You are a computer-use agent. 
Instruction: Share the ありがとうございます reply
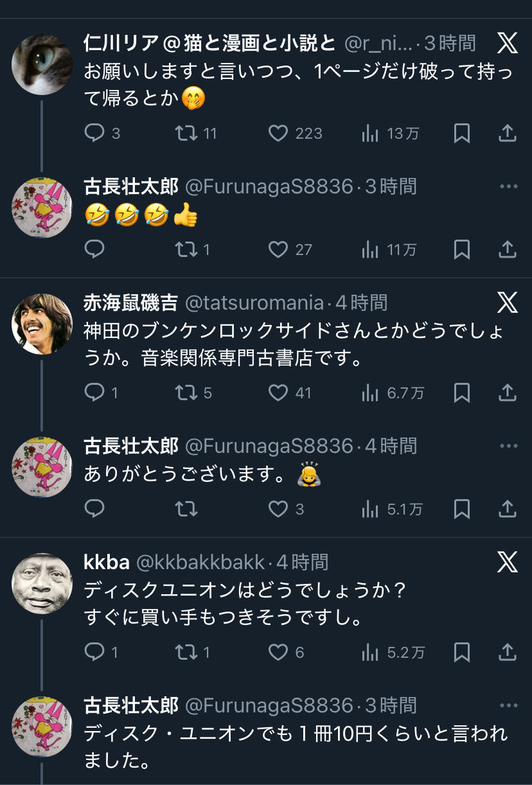(508, 509)
